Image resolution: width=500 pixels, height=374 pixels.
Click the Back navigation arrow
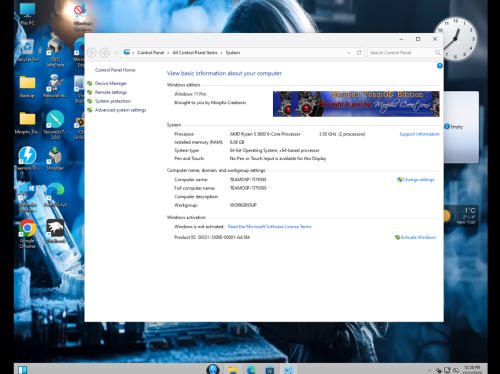92,53
